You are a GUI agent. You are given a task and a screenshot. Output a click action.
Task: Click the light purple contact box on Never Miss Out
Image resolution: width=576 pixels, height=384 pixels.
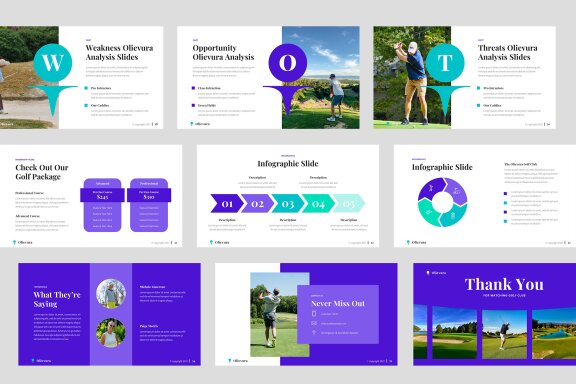click(338, 315)
